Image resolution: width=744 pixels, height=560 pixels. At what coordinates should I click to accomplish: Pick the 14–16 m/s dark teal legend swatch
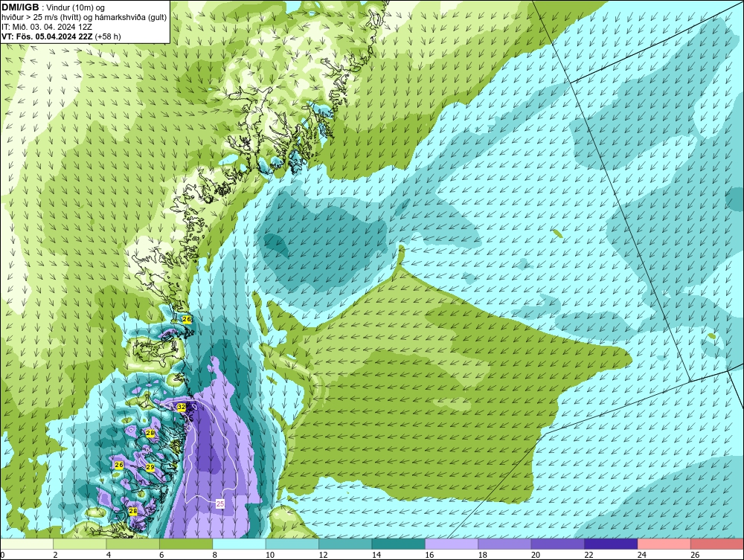pyautogui.click(x=399, y=544)
